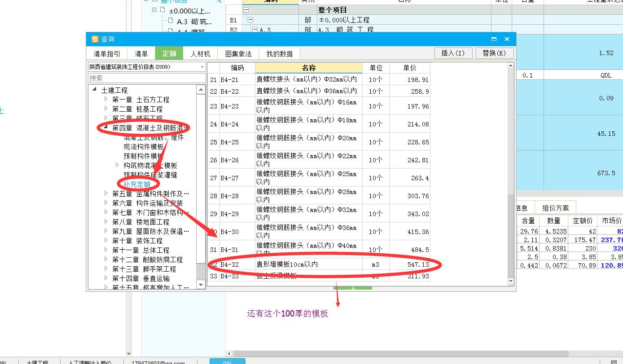Select row B4-23 code cell

click(237, 106)
